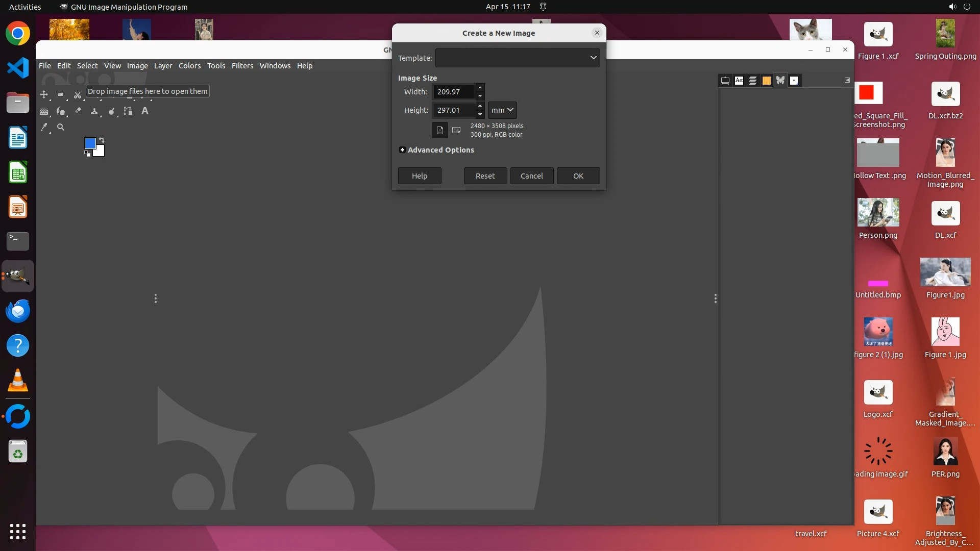This screenshot has width=980, height=551.
Task: Select the Scissors Select tool
Action: tap(78, 95)
